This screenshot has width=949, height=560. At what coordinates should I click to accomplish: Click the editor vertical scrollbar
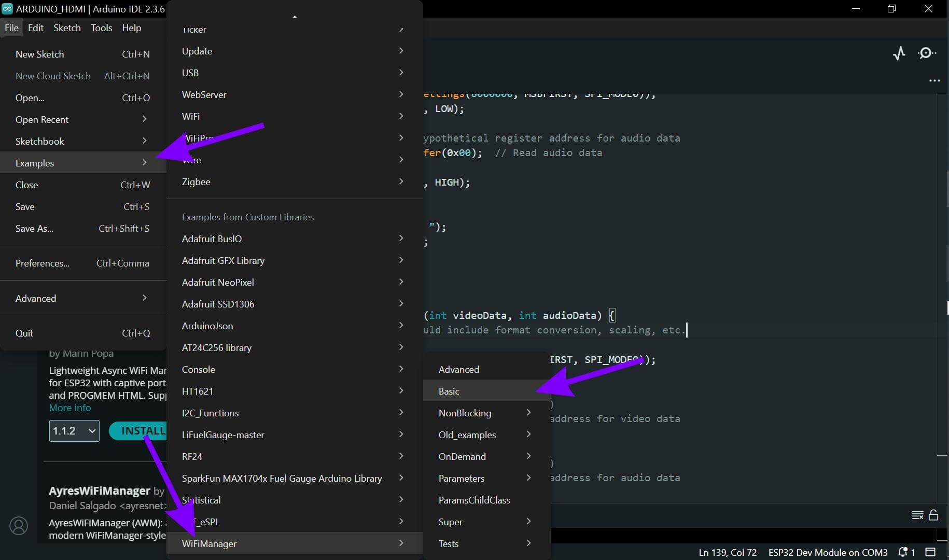click(943, 298)
